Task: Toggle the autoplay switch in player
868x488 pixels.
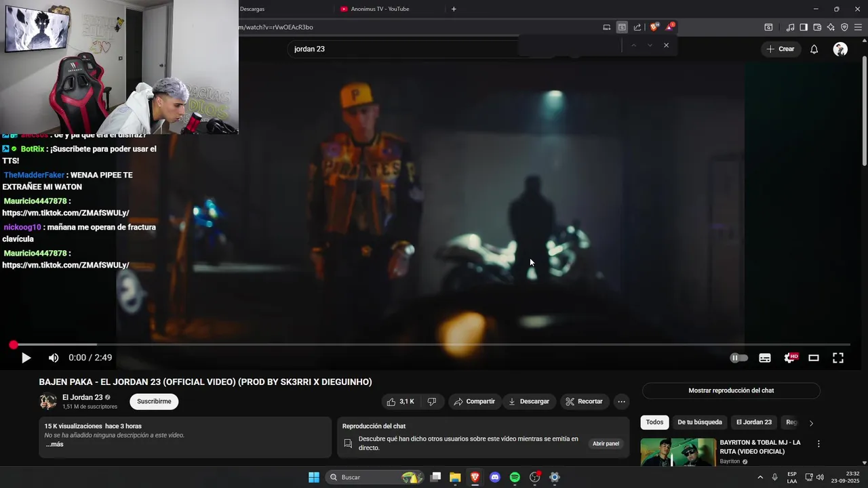Action: pos(738,358)
